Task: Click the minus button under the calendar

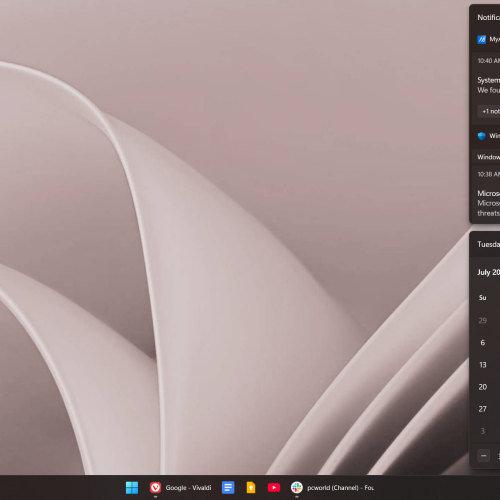Action: click(484, 456)
